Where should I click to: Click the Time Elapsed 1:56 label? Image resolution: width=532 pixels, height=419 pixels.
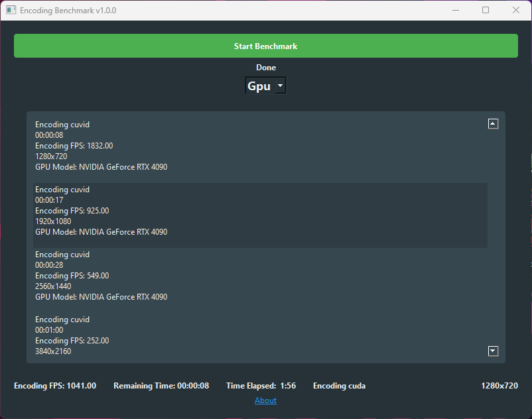click(x=261, y=386)
